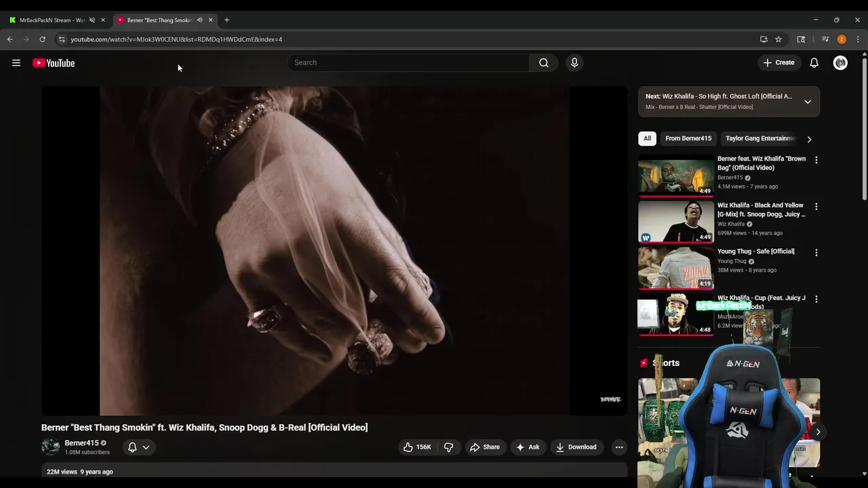Open more actions three-dot menu under video
Viewport: 868px width, 488px height.
point(618,447)
